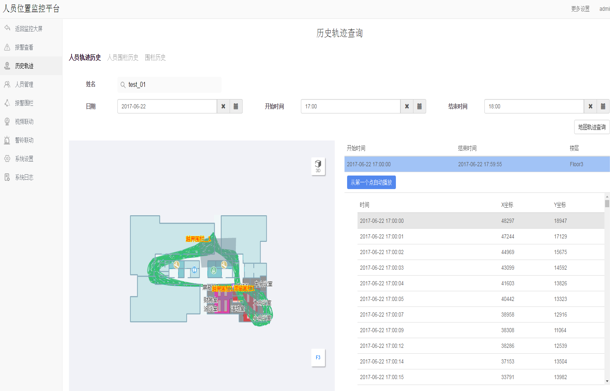Viewport: 610px width, 391px height.
Task: Click the 楼层 column header
Action: 574,148
